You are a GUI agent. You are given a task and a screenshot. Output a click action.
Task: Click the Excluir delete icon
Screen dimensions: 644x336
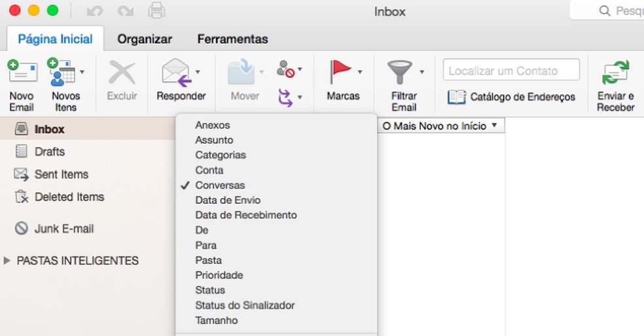122,73
